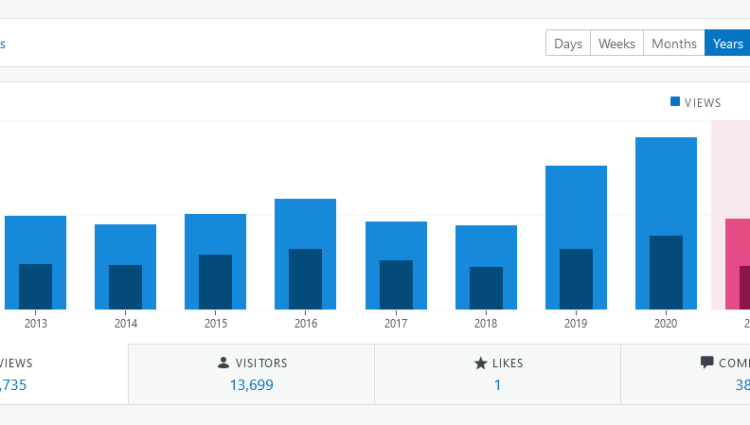This screenshot has height=425, width=750.
Task: Click the tallest views bar for 2020
Action: [x=666, y=185]
